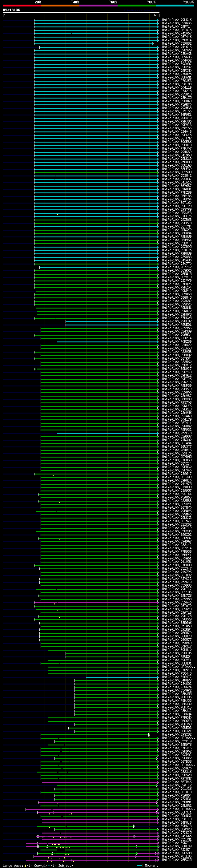The image size is (197, 868).
Task: Open hit UniRef100_Q9XGG6
Action: pyautogui.click(x=176, y=24)
